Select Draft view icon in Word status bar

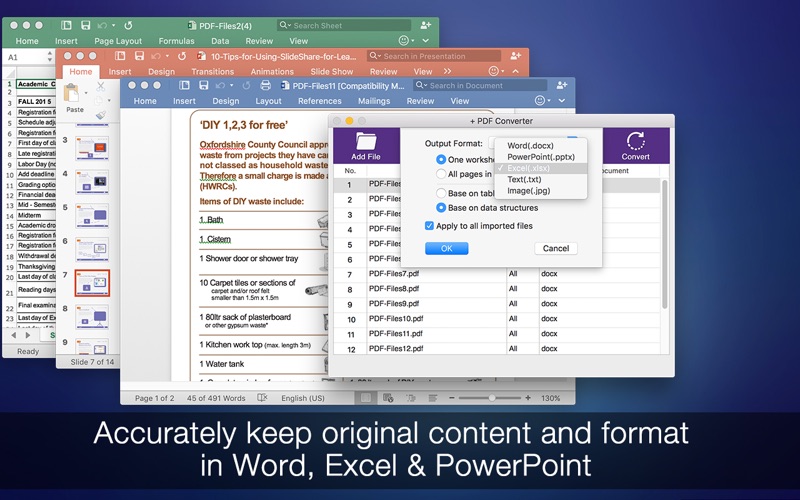pyautogui.click(x=433, y=397)
